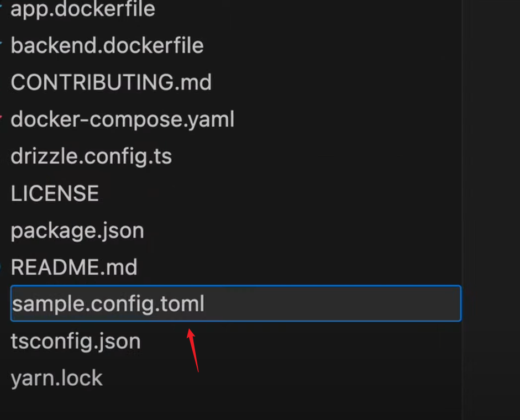Select the docker-compose.yaml file
Image resolution: width=520 pixels, height=420 pixels.
123,119
